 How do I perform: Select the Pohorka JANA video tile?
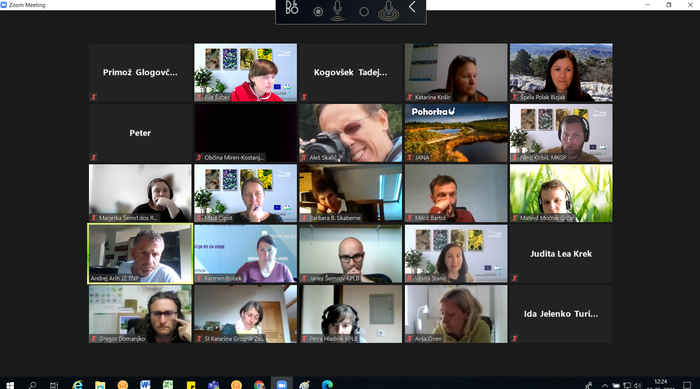click(x=456, y=133)
